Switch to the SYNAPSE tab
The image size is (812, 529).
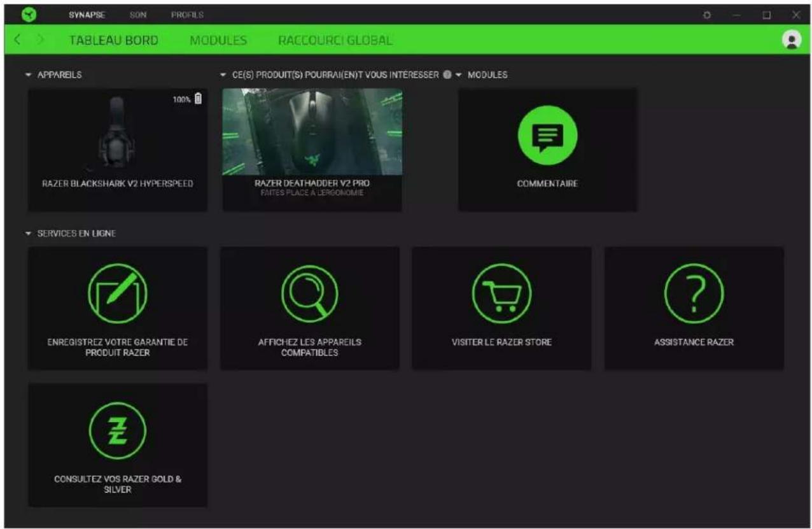click(87, 15)
